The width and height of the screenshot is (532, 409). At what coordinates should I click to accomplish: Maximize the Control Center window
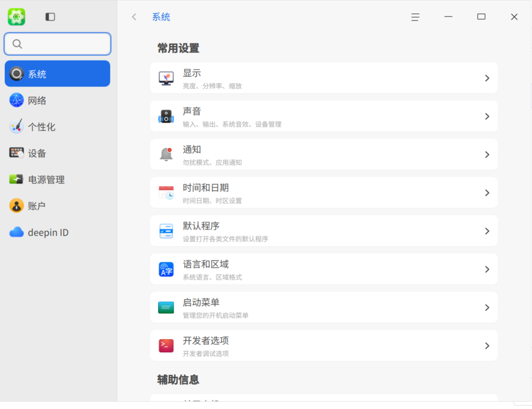point(481,17)
